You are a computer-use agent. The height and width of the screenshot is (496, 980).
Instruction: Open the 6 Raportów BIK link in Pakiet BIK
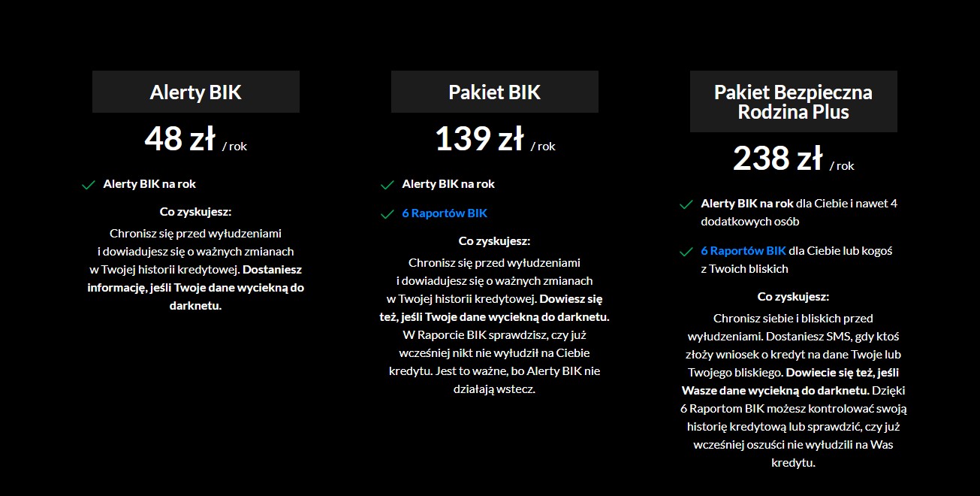pos(445,213)
